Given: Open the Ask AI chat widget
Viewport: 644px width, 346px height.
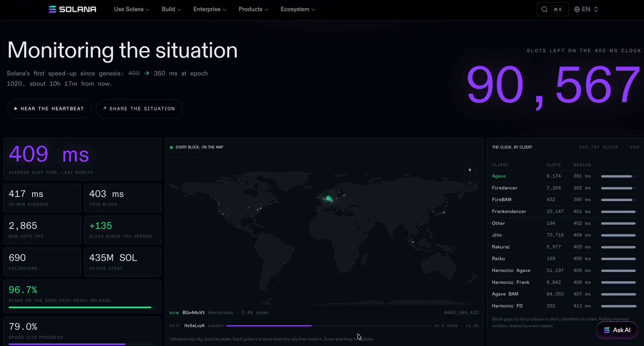Looking at the screenshot, I should (617, 330).
